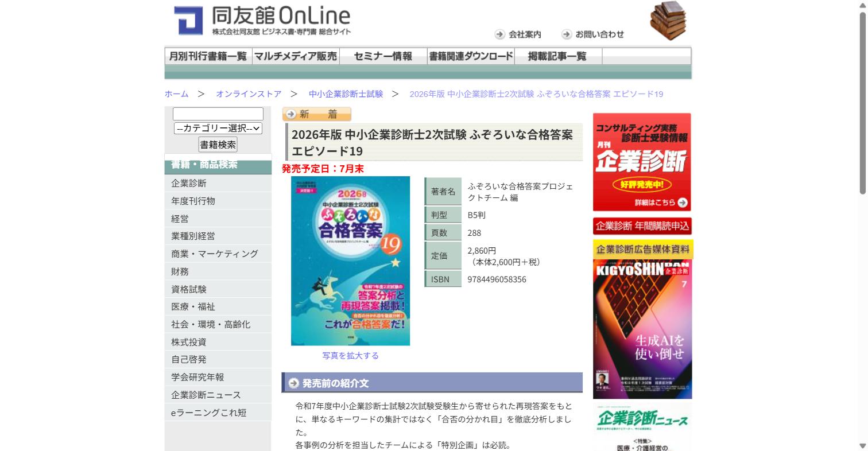This screenshot has width=868, height=451.
Task: Select 資格試験 category
Action: coord(218,289)
